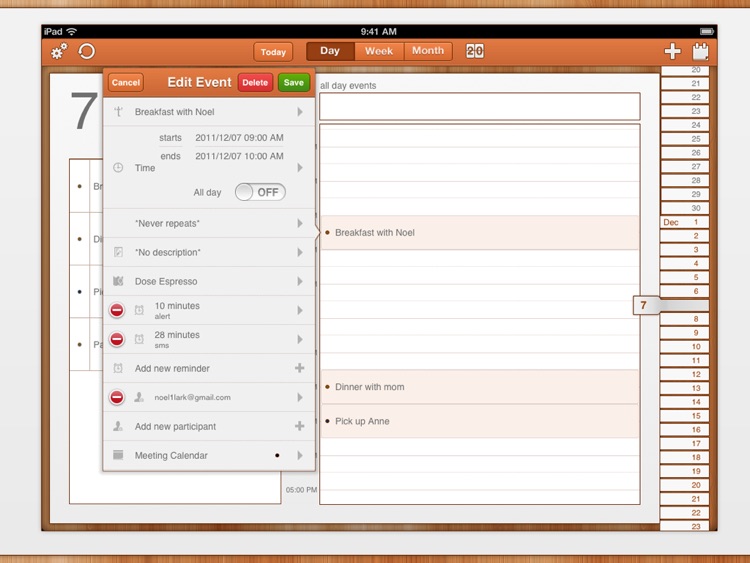
Task: Open Dose Espresso location arrow
Action: [x=300, y=281]
